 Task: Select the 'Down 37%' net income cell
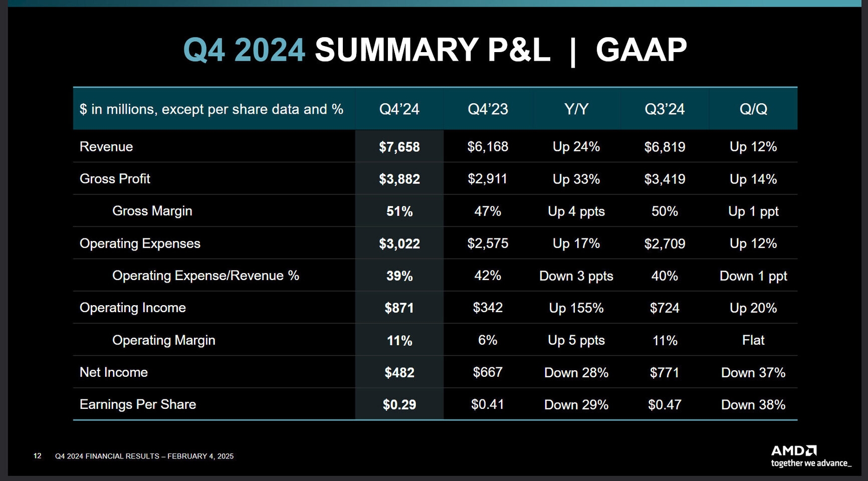coord(753,372)
